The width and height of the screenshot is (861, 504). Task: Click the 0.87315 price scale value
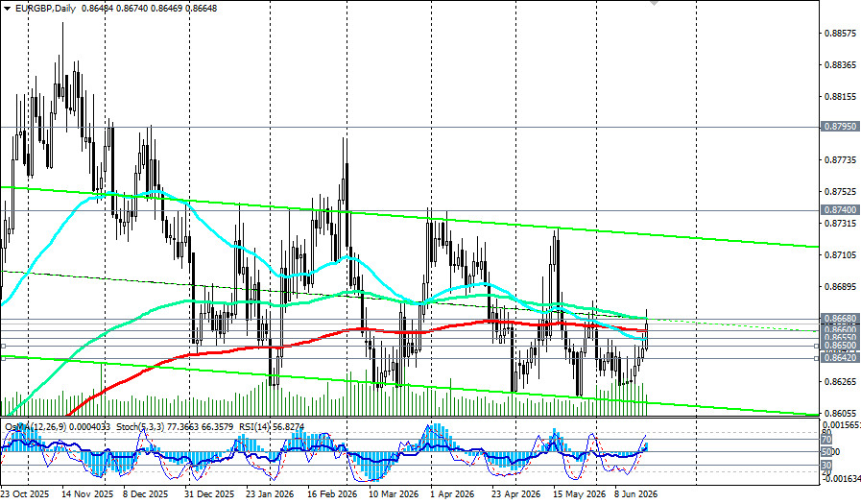840,224
